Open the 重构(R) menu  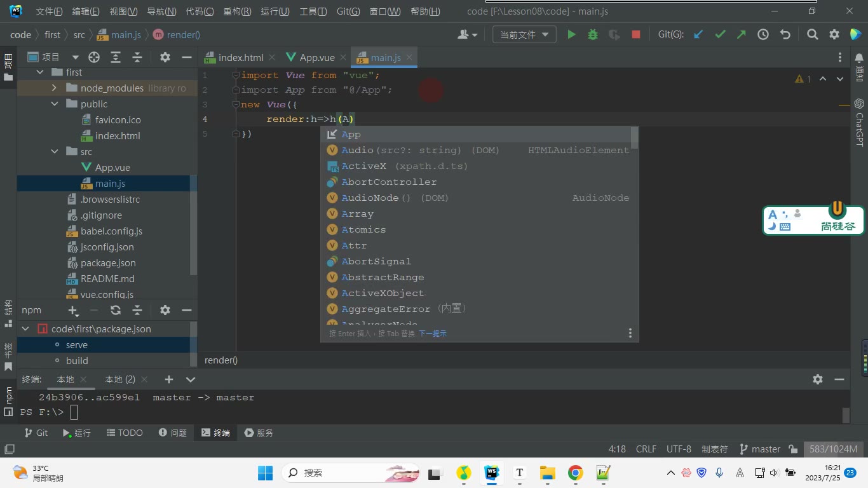coord(237,11)
